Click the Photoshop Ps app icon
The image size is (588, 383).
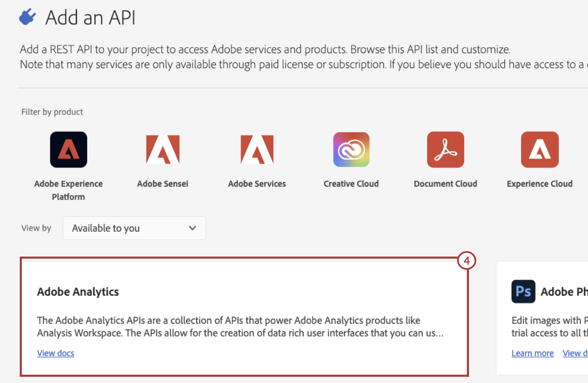(523, 291)
